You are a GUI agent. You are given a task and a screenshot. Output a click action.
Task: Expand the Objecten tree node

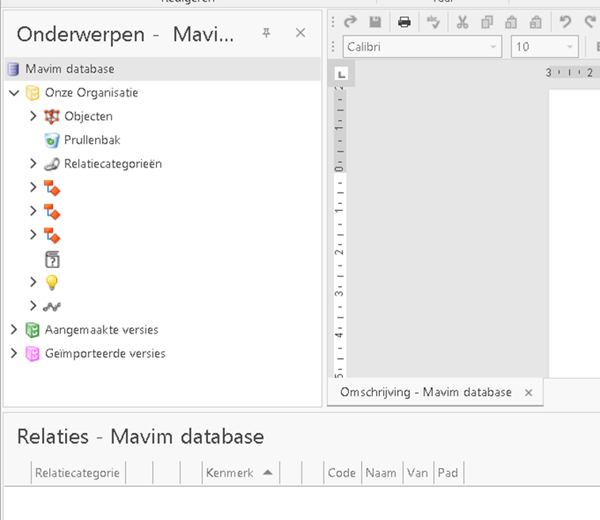pyautogui.click(x=33, y=116)
